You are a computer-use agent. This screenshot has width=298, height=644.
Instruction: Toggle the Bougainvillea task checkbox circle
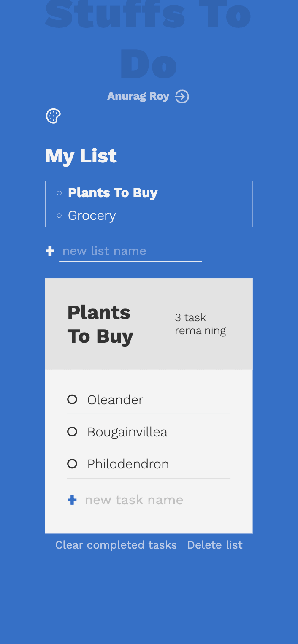pyautogui.click(x=72, y=431)
